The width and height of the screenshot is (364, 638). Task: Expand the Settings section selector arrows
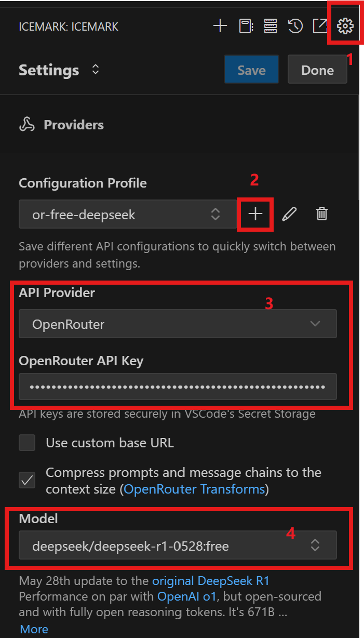coord(96,70)
